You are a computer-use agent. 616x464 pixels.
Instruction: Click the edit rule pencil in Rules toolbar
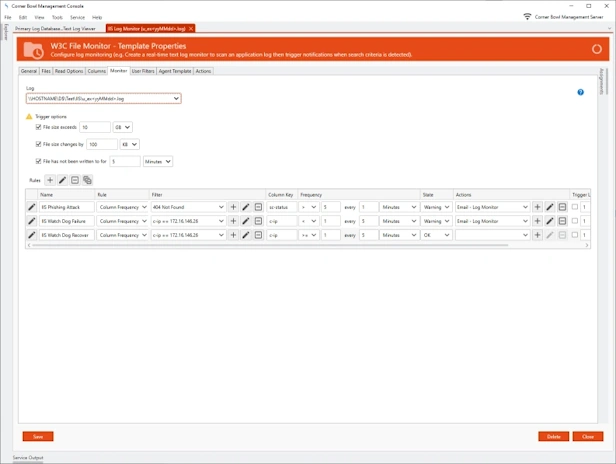(62, 180)
